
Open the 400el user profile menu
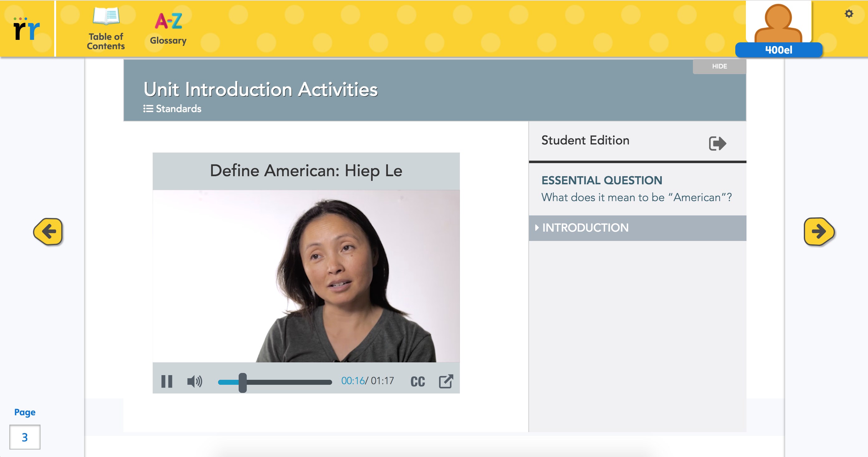point(778,50)
